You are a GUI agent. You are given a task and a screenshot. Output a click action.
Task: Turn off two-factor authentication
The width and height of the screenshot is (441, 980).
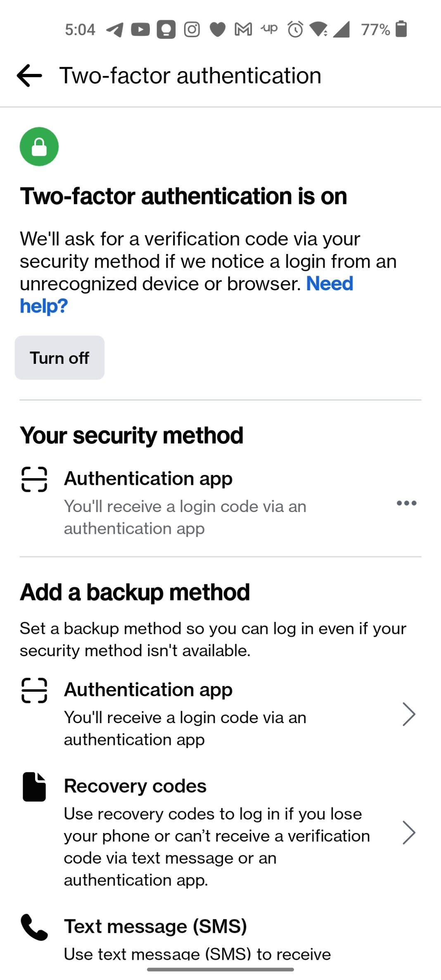tap(59, 358)
